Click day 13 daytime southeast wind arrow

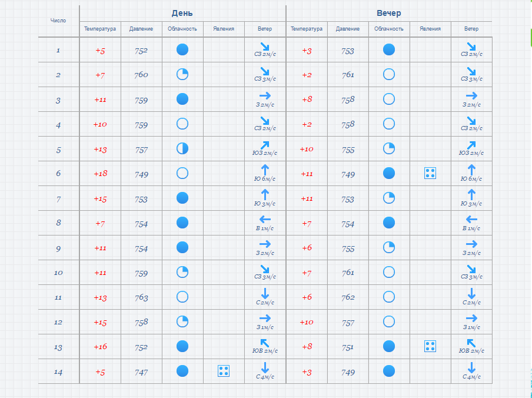coord(265,343)
